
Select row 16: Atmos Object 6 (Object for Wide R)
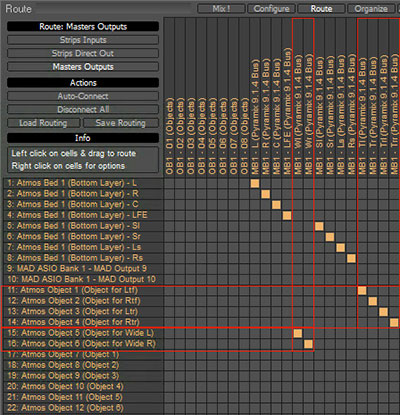click(84, 343)
